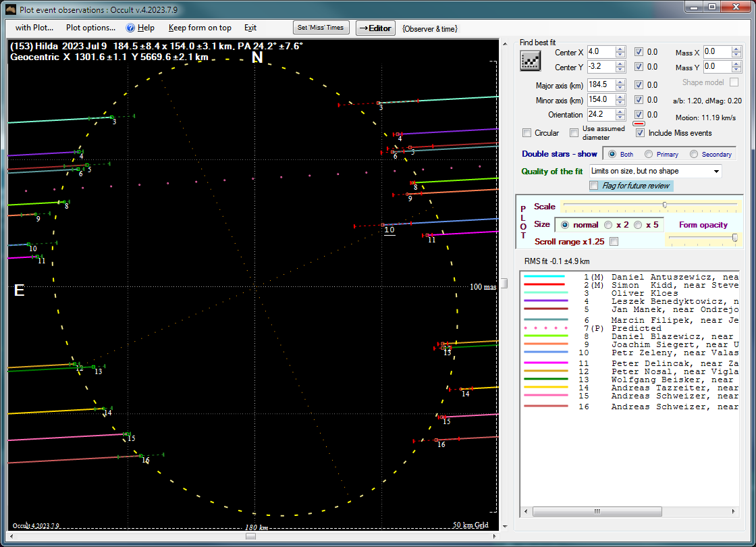This screenshot has width=756, height=547.
Task: Toggle the Center Y fixed checkbox
Action: 639,67
